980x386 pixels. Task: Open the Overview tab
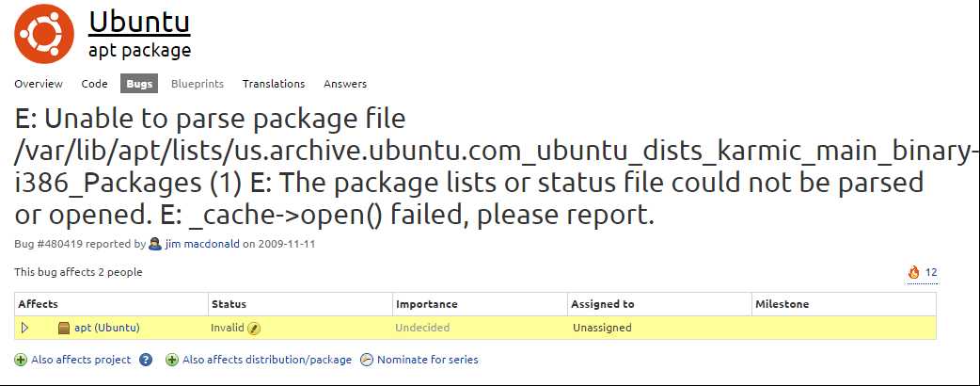[x=39, y=84]
